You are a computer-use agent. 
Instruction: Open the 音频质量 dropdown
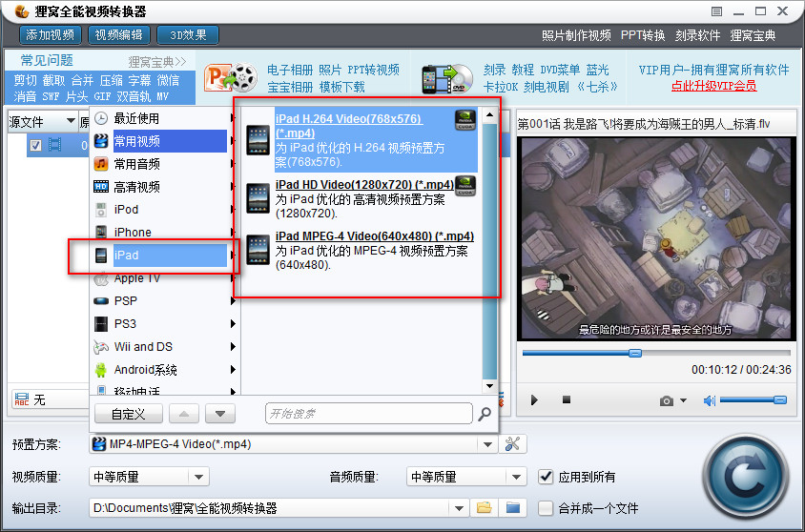pos(516,477)
